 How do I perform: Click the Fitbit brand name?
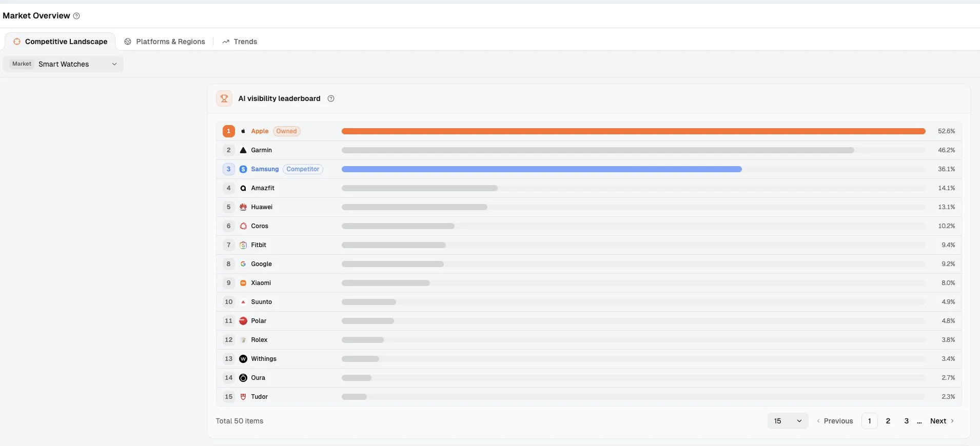259,245
